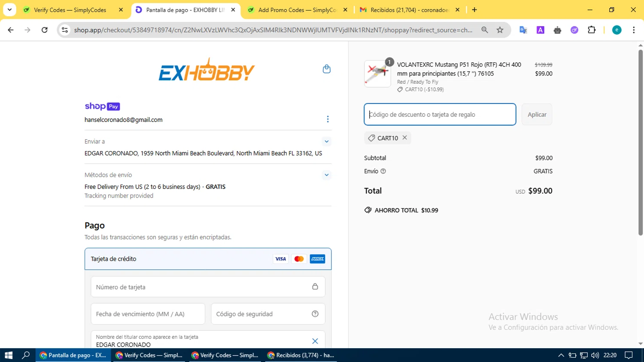
Task: Open the Windows Start menu
Action: [x=9, y=355]
